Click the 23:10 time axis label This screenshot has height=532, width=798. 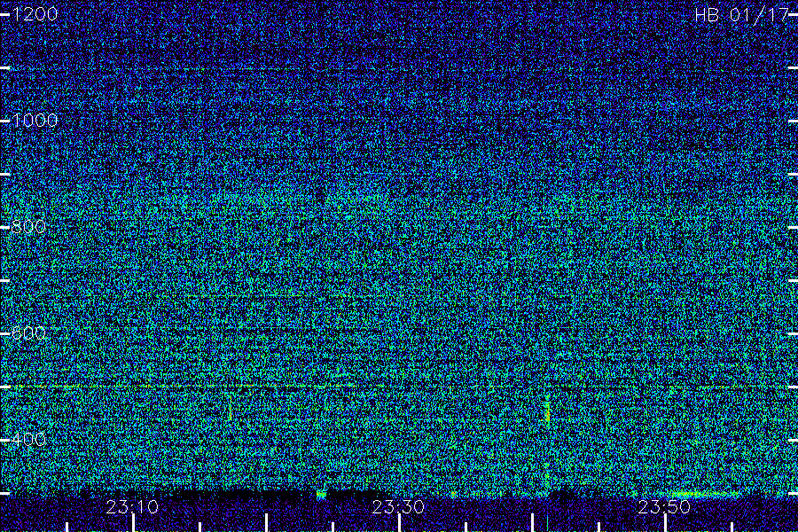[132, 507]
